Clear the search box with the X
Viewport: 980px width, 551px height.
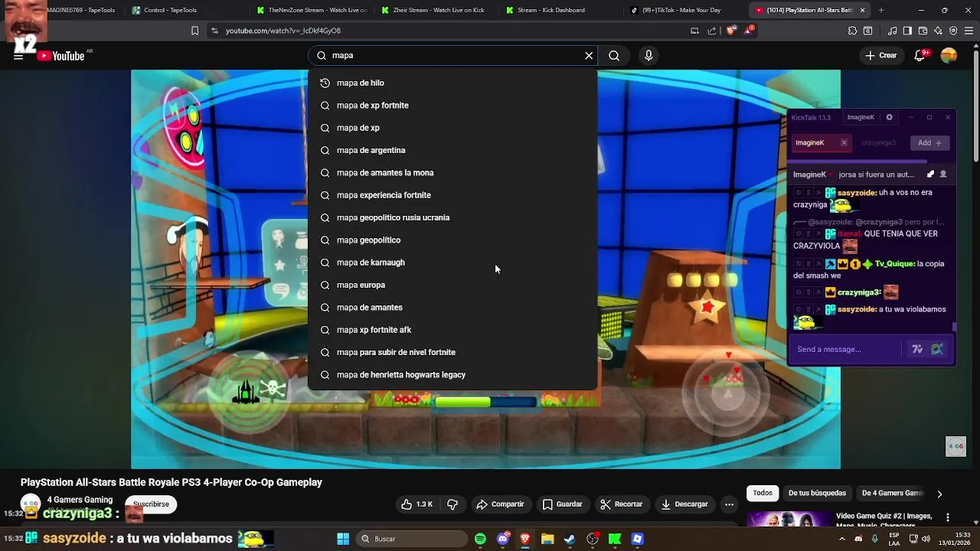pos(589,56)
